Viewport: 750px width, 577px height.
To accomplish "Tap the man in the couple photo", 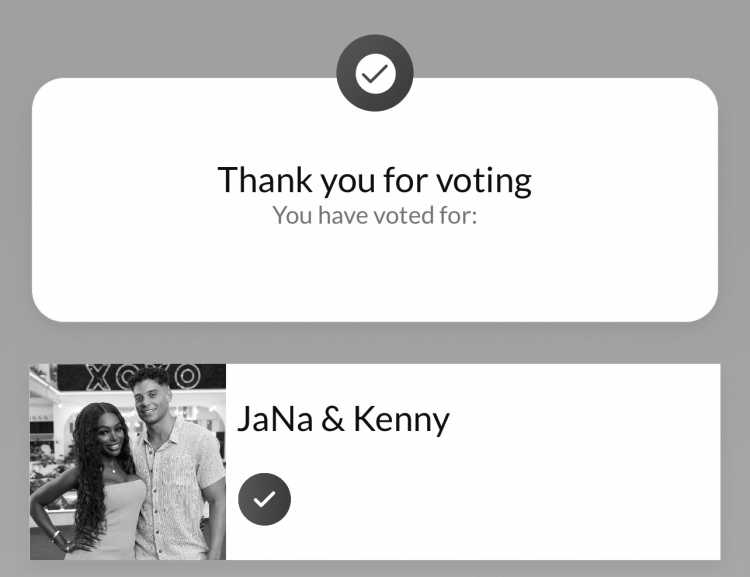I will [177, 463].
